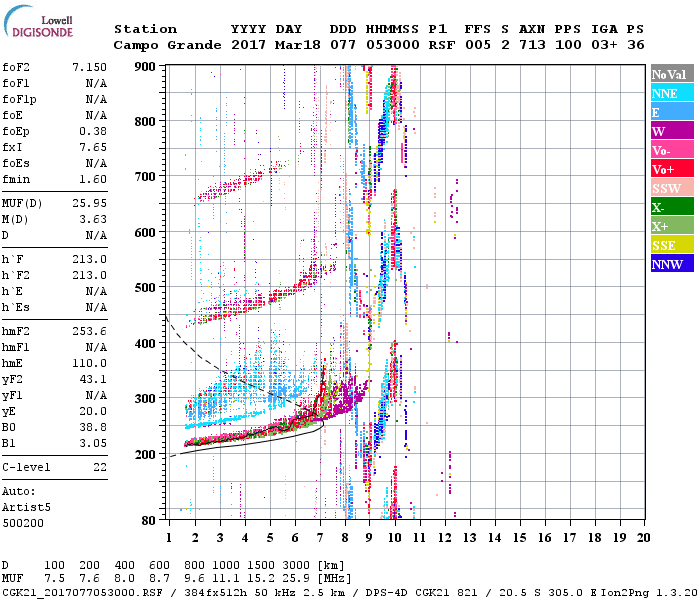Select the NoVal legend color swatch
Image resolution: width=700 pixels, height=600 pixels.
pos(672,74)
